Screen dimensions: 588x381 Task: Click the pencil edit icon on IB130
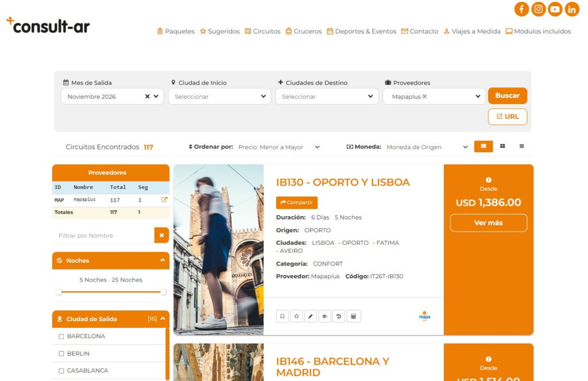click(311, 316)
